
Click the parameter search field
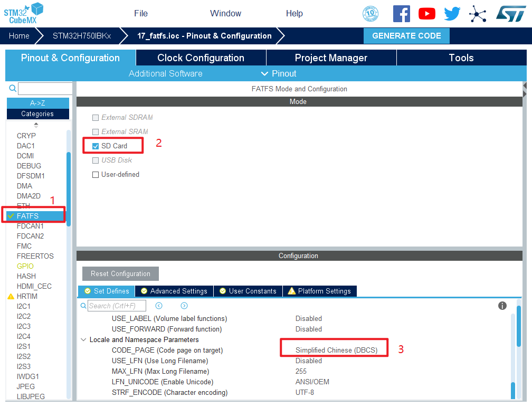[116, 306]
